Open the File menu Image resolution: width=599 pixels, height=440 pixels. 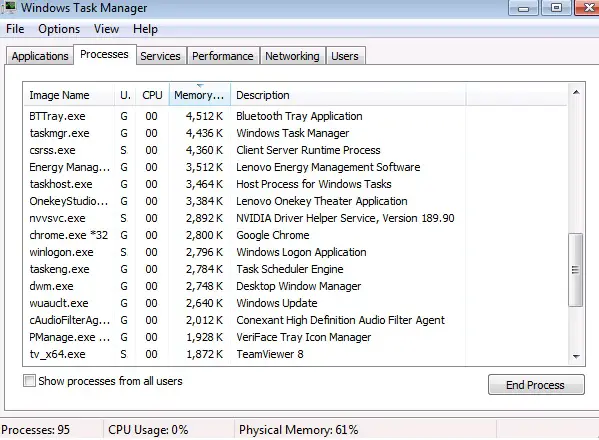tap(15, 29)
